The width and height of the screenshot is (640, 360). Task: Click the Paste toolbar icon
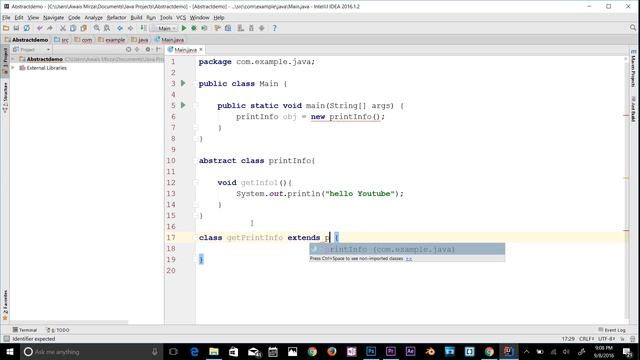(x=84, y=28)
